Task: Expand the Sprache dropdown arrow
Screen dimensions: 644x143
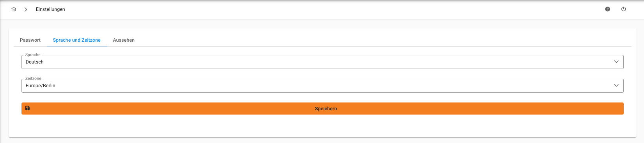Action: (616, 62)
